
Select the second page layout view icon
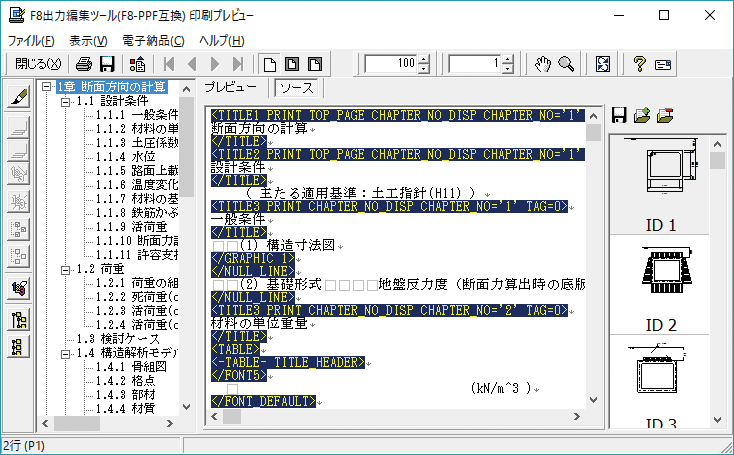(x=292, y=64)
